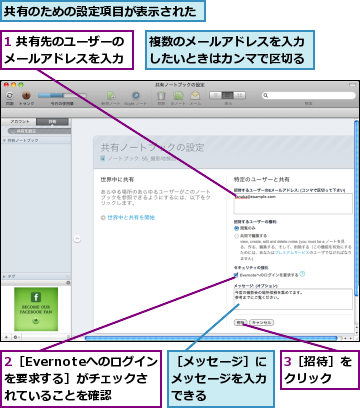Screen dimensions: 360x408
Task: Open the Trunk toolbar icon
Action: click(26, 96)
